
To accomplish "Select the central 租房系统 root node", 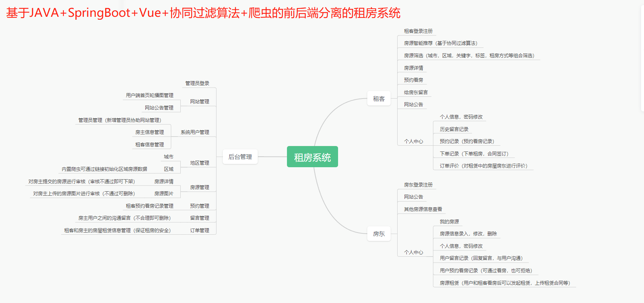I will [x=312, y=157].
